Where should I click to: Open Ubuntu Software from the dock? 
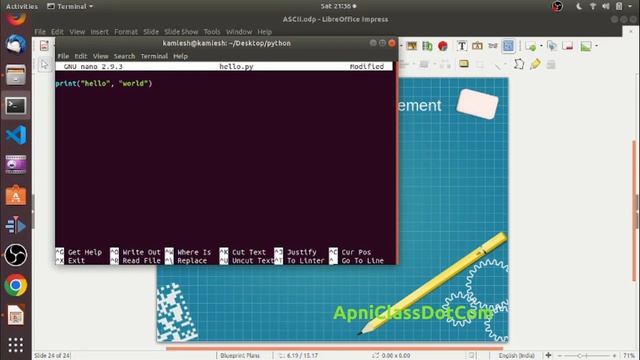pos(16,195)
